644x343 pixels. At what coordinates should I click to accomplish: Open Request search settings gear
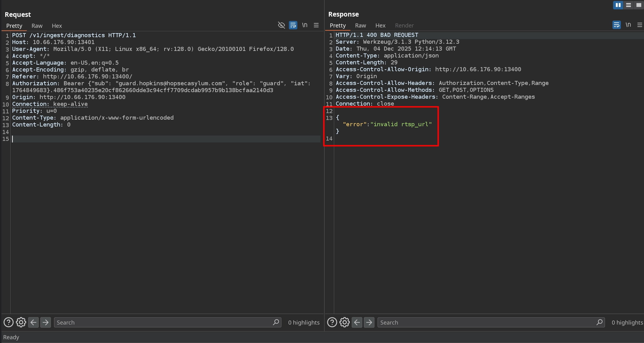point(21,322)
